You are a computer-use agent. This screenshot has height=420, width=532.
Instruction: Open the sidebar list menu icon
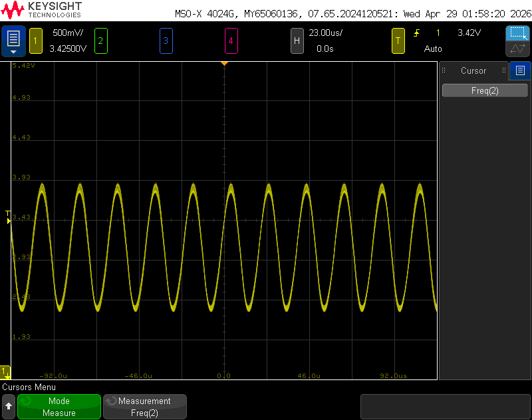[520, 70]
